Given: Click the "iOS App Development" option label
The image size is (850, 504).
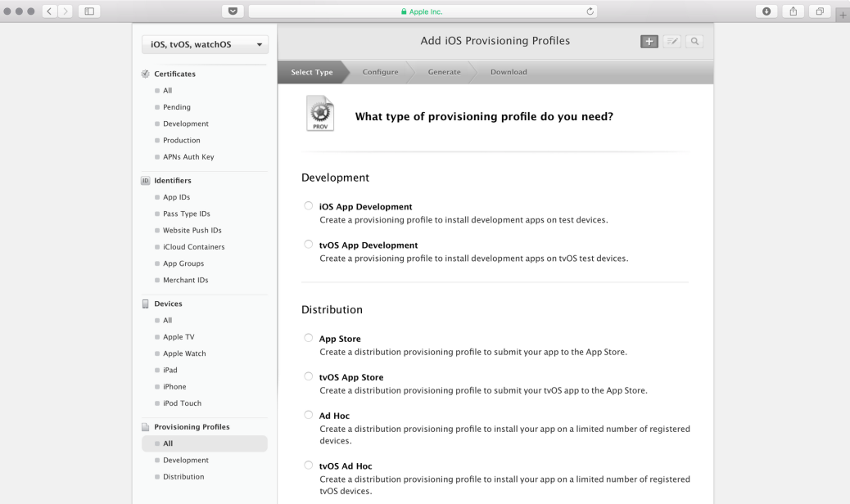Looking at the screenshot, I should click(x=366, y=207).
